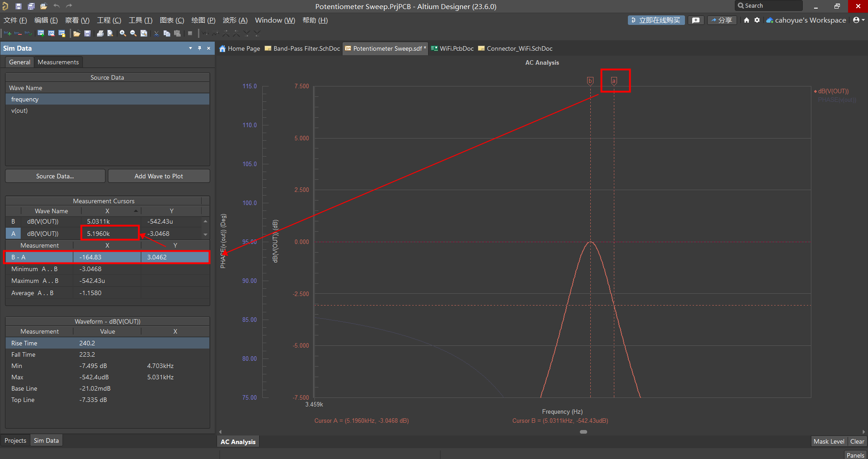Click the scissors cut icon

point(156,33)
